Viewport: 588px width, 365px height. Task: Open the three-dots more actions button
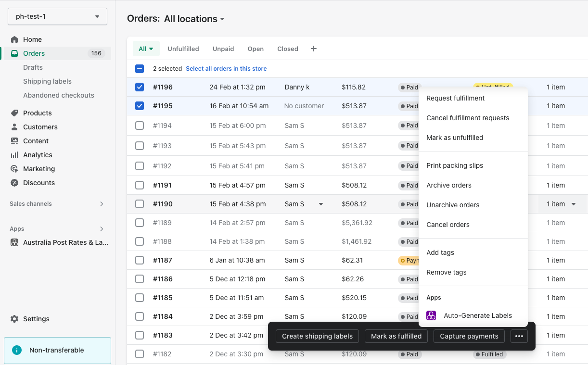click(519, 336)
